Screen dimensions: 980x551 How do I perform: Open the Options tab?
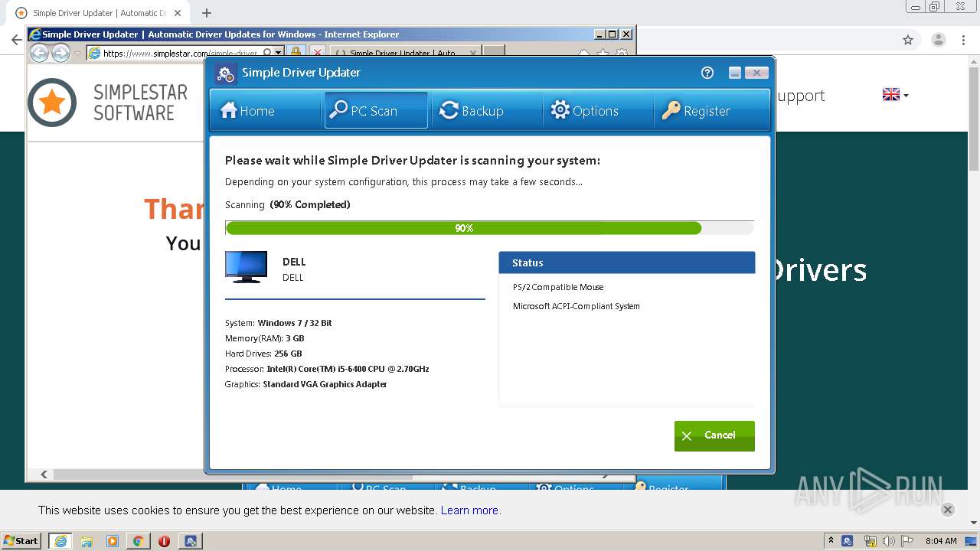tap(598, 110)
